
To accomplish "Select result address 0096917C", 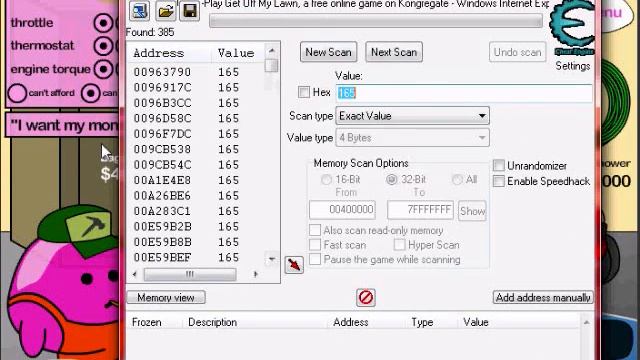I will pos(162,88).
